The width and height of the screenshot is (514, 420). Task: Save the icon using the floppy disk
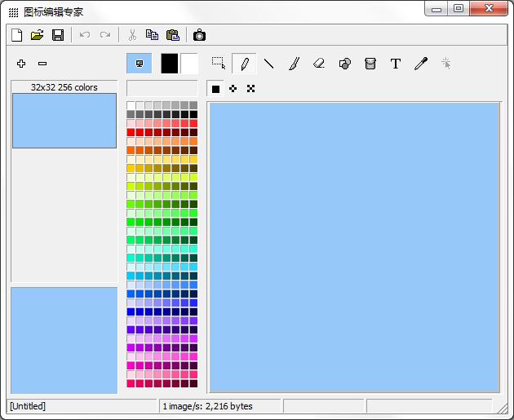click(58, 35)
